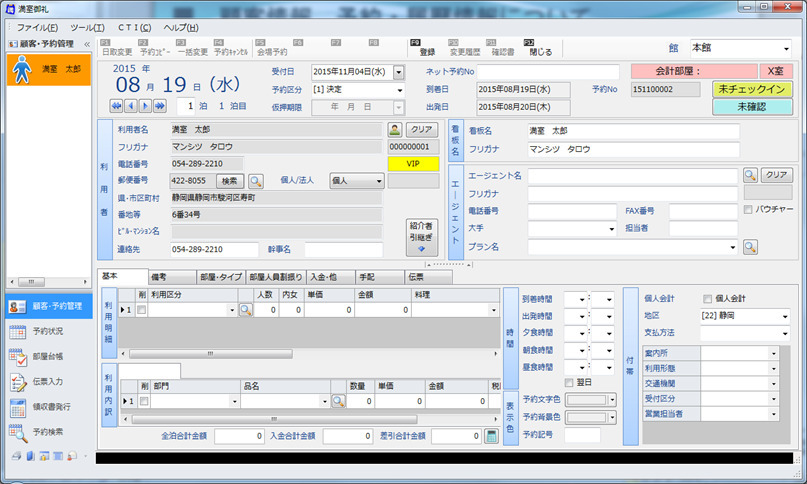The image size is (807, 484).
Task: Open 予約状況 calendar in the sidebar
Action: [49, 331]
